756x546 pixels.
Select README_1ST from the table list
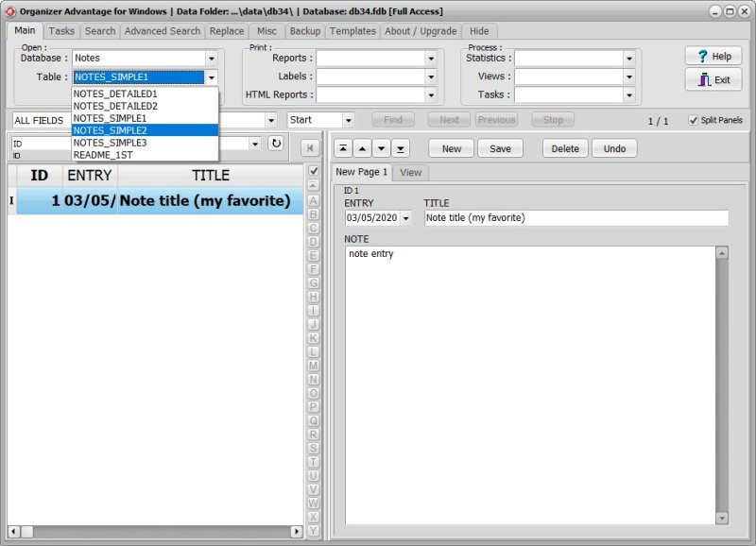coord(145,155)
